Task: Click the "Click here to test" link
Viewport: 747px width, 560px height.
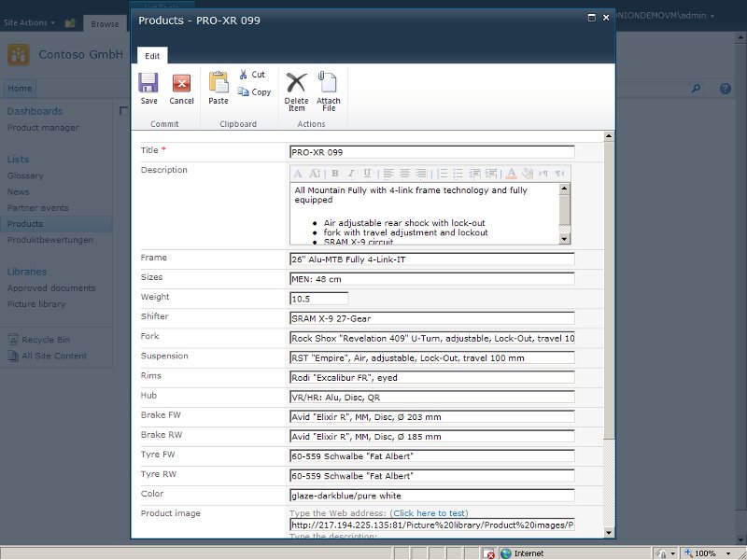Action: [429, 513]
